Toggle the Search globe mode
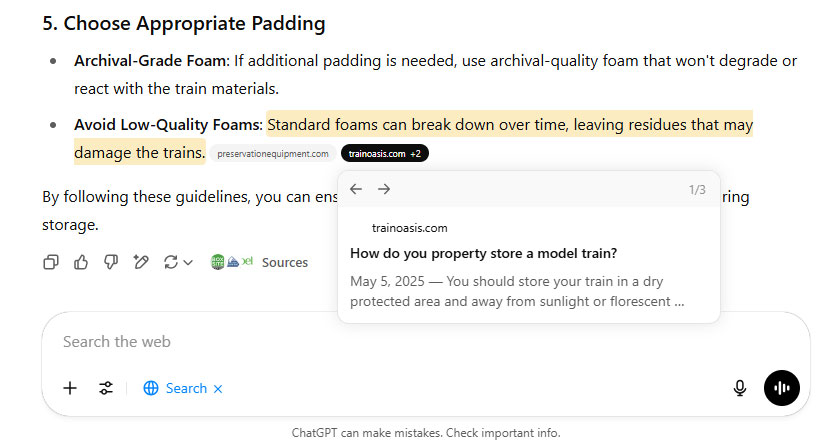Image resolution: width=830 pixels, height=443 pixels. click(175, 388)
